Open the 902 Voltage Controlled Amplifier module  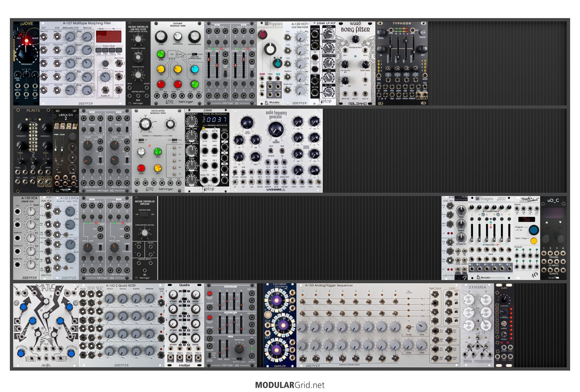pos(145,238)
